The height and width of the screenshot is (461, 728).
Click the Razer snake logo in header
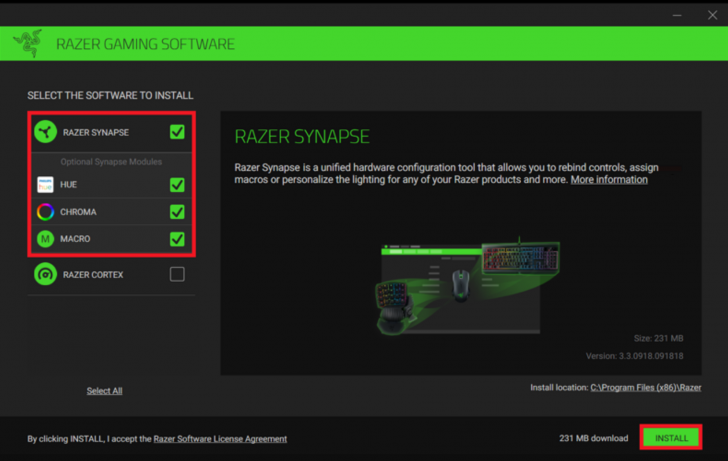28,43
